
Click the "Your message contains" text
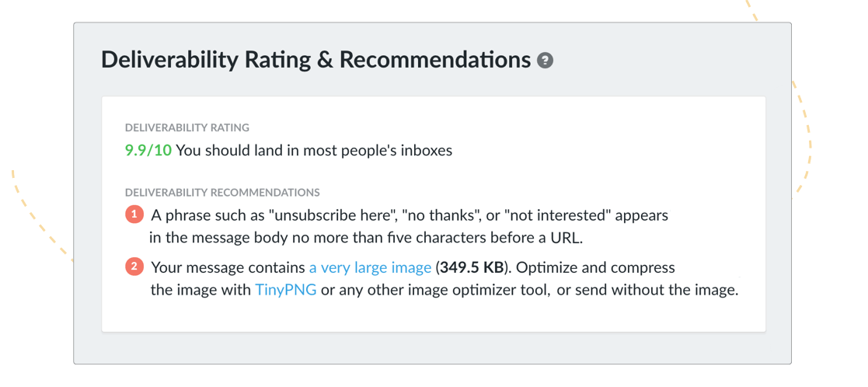[x=228, y=268]
